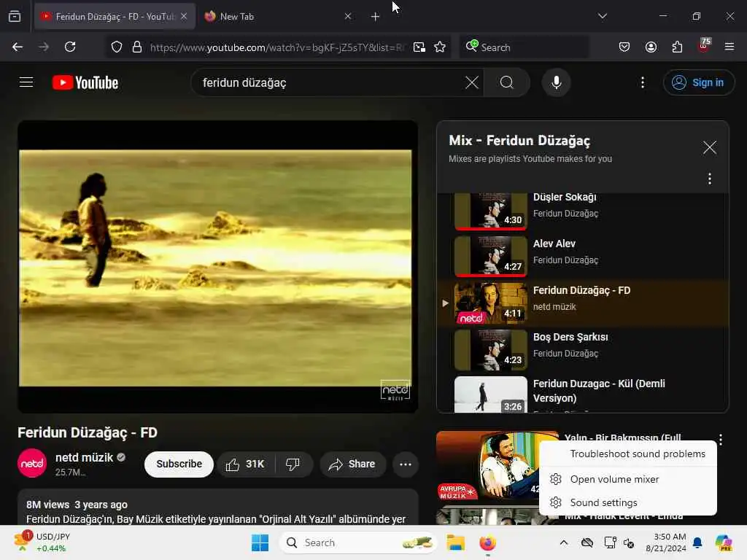Image resolution: width=747 pixels, height=560 pixels.
Task: Share the video
Action: [x=352, y=464]
